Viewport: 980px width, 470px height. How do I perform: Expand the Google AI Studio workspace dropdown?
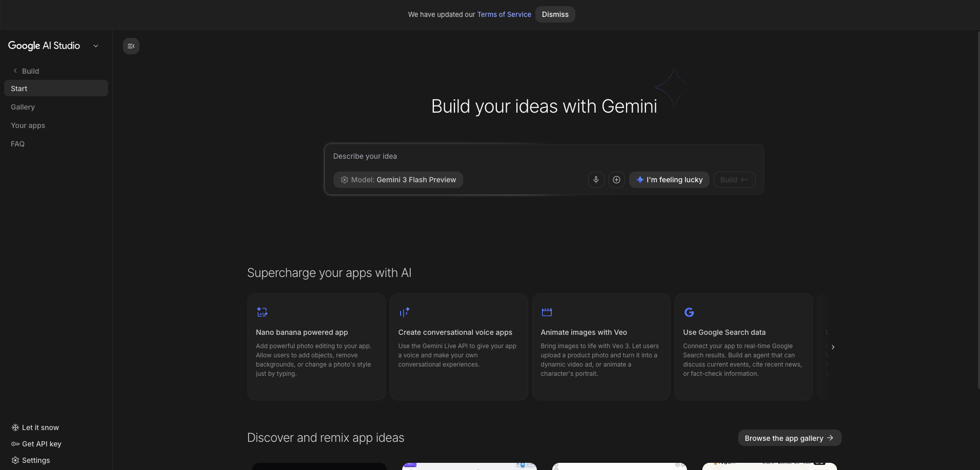(x=96, y=46)
